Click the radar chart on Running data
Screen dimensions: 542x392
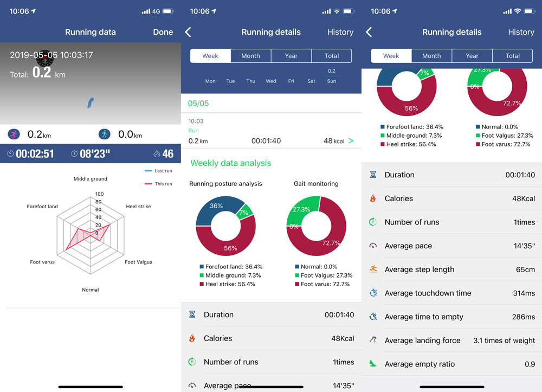[91, 235]
